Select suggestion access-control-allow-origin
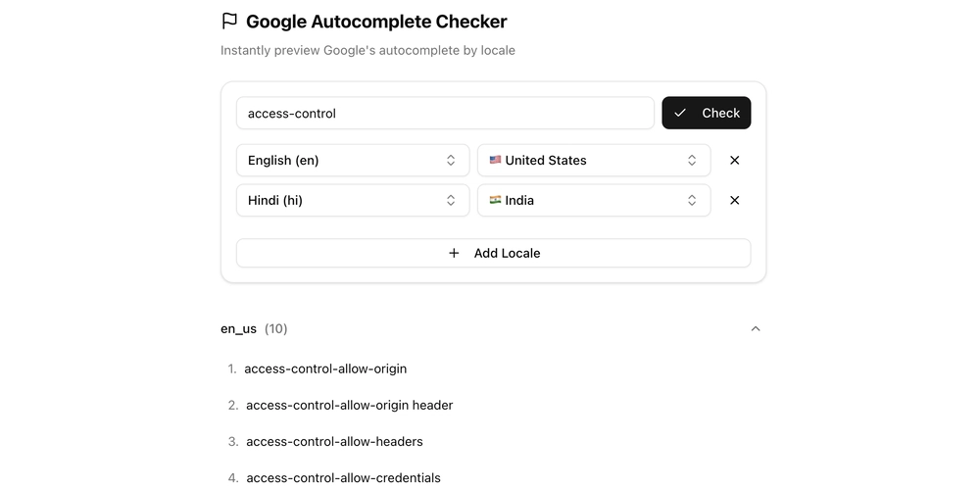The height and width of the screenshot is (490, 980). [x=325, y=368]
